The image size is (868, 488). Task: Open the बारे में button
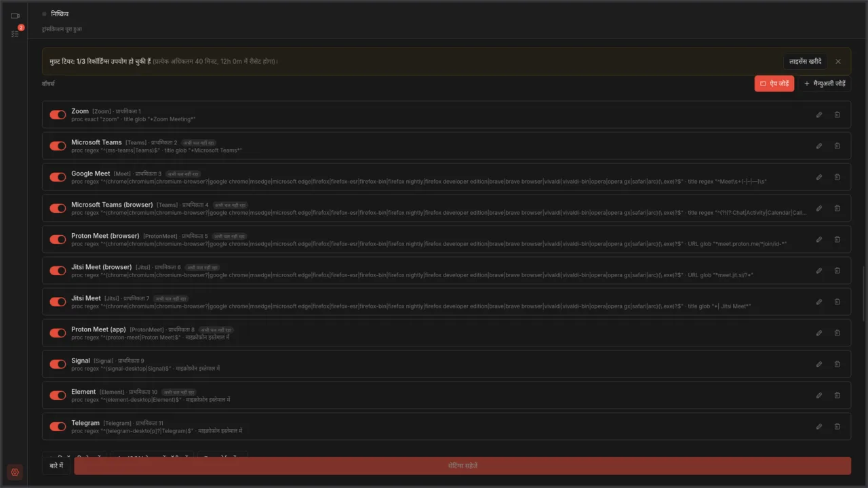[x=56, y=466]
